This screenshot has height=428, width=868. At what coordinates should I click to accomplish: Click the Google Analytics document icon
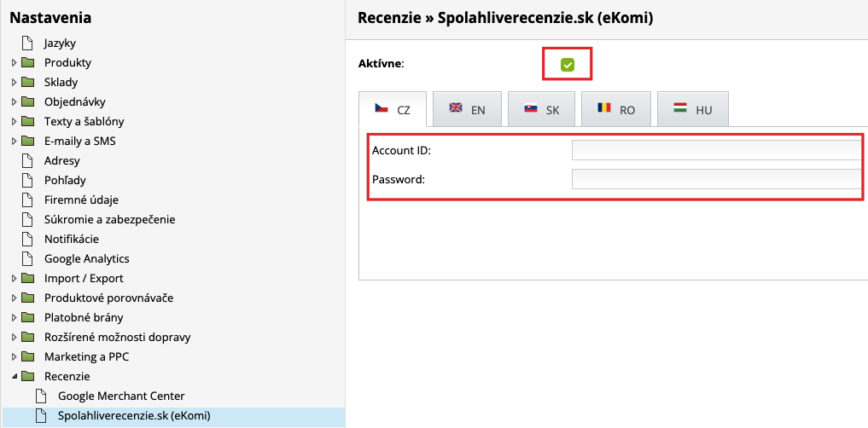(27, 259)
